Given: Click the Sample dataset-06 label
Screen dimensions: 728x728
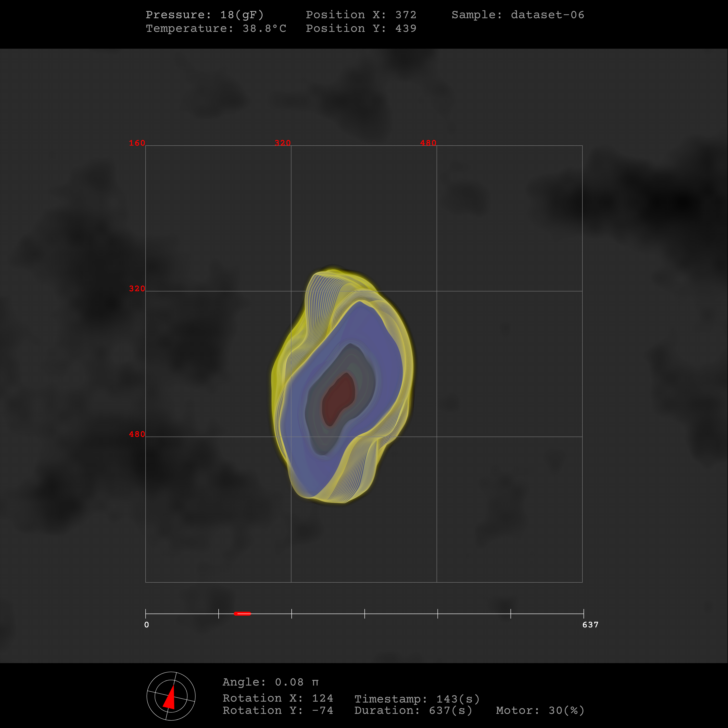Looking at the screenshot, I should [x=518, y=15].
